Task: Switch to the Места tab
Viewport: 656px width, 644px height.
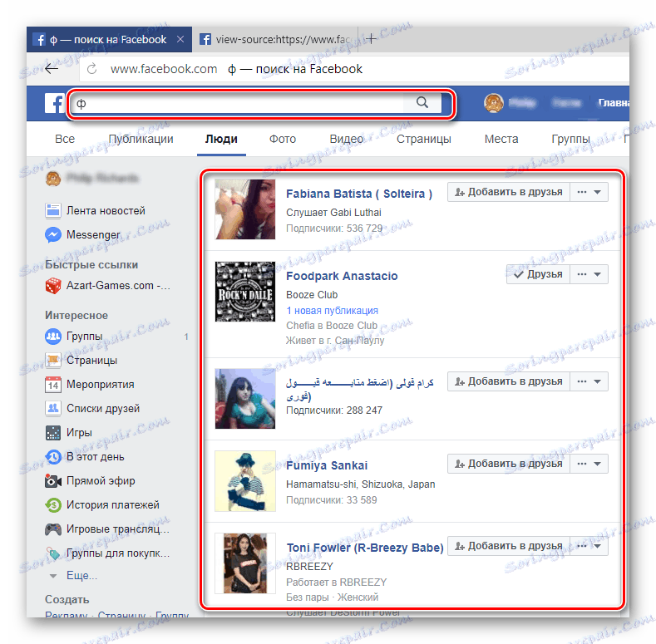Action: [501, 139]
